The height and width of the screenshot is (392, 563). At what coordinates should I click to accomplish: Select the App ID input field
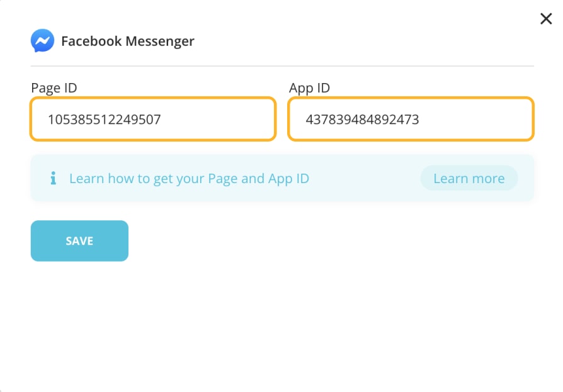[x=411, y=118]
